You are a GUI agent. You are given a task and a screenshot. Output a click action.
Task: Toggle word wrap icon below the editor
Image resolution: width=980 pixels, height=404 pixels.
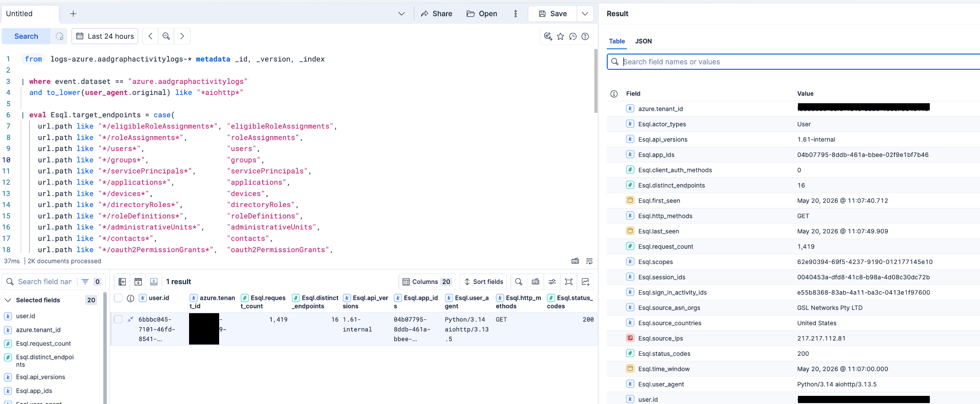click(589, 261)
